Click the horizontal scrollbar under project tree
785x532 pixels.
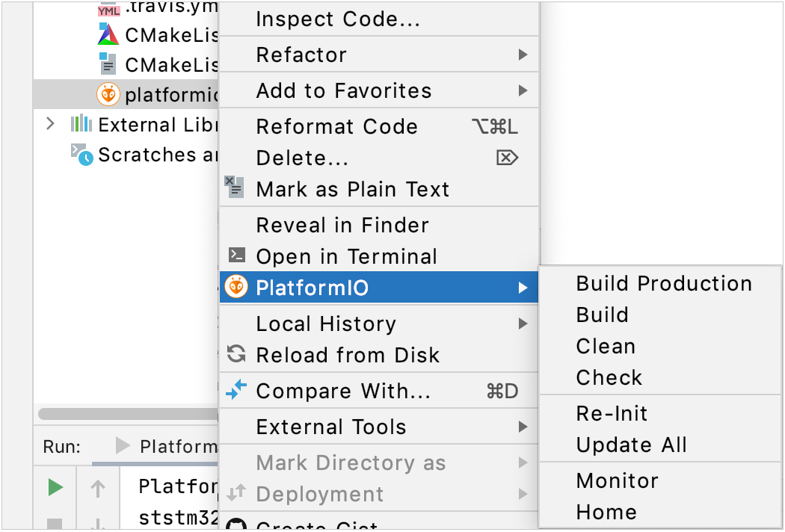point(127,414)
